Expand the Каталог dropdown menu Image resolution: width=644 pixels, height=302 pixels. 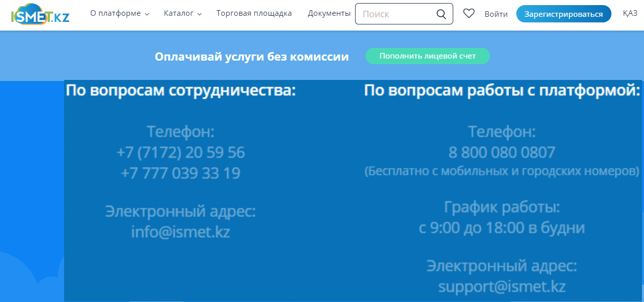pyautogui.click(x=183, y=14)
